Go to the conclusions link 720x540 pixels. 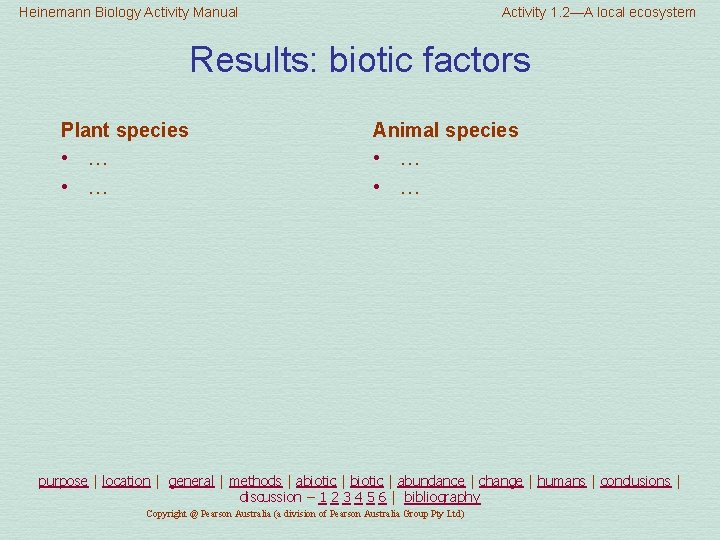coord(636,481)
